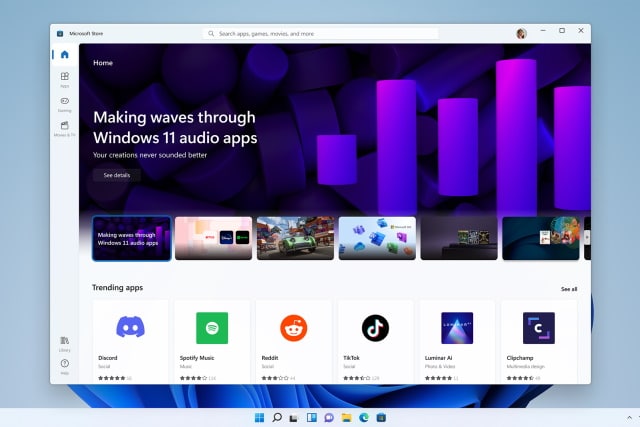This screenshot has height=427, width=640.
Task: Open the Apps section in sidebar
Action: [x=64, y=77]
